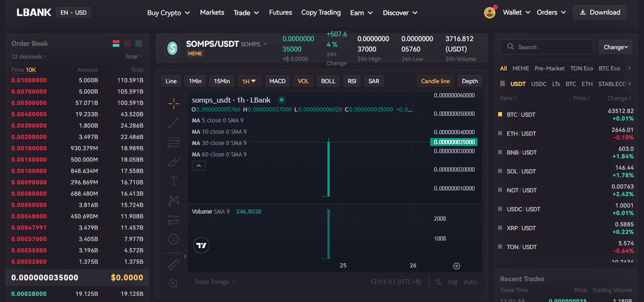Click in the pair search field
Screen dimensions: 644x302
[x=546, y=47]
